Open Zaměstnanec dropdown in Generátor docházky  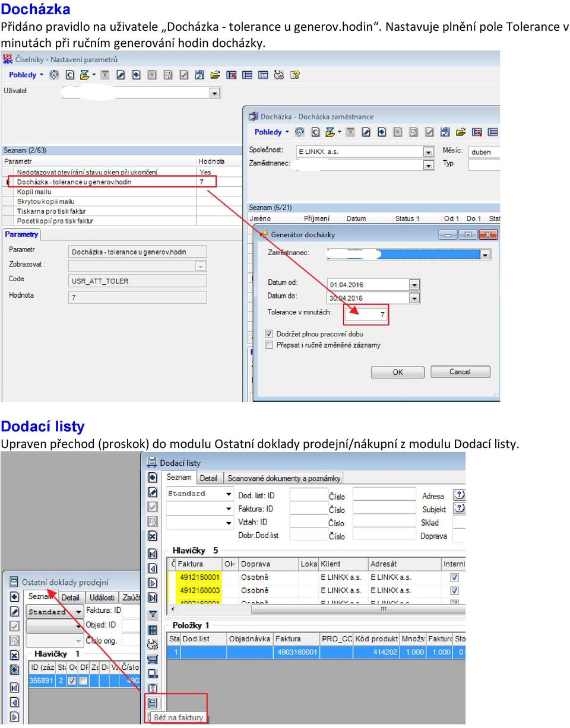pyautogui.click(x=485, y=255)
